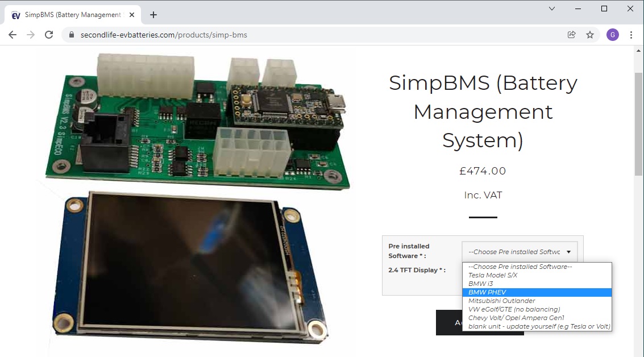Click the page vertical scrollbar thumb

tap(638, 124)
